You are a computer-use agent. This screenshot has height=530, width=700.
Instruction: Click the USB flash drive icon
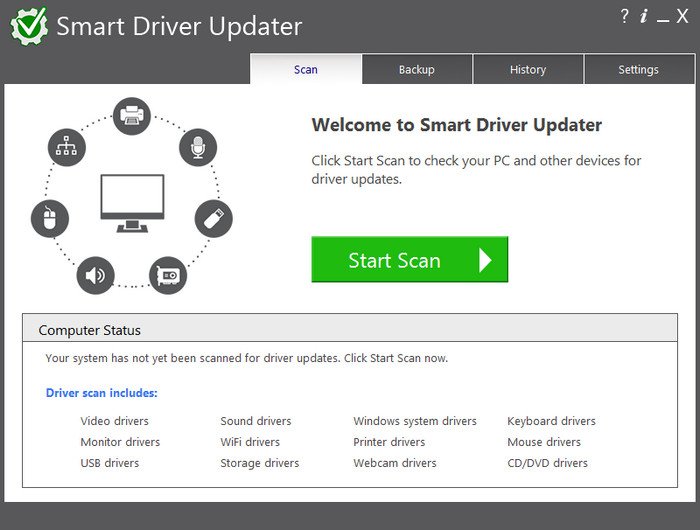tap(213, 218)
